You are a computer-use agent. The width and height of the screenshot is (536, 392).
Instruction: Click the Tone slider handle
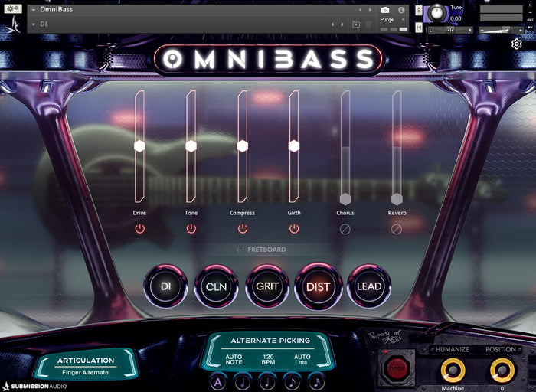pos(191,146)
